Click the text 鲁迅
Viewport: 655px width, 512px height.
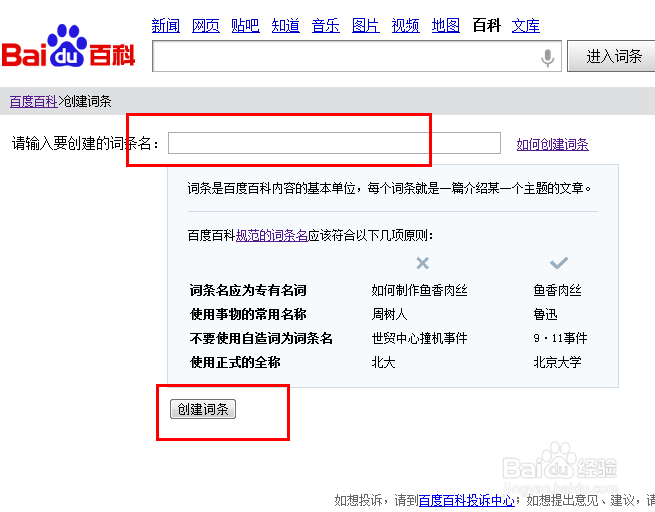point(545,314)
